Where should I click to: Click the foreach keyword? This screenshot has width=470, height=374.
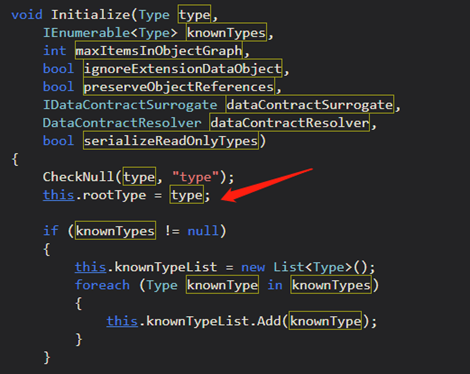[102, 285]
